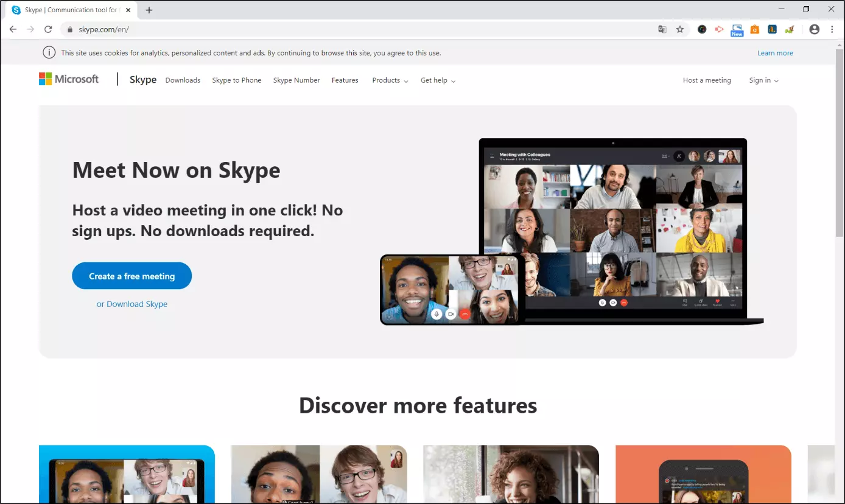Image resolution: width=845 pixels, height=504 pixels.
Task: Bookmark this page with the star icon
Action: [x=680, y=29]
